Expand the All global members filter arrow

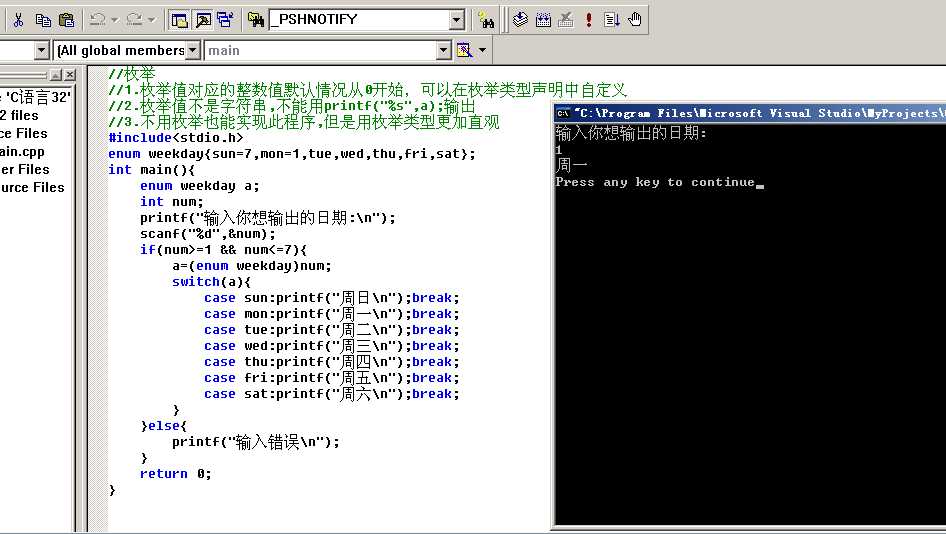(192, 50)
